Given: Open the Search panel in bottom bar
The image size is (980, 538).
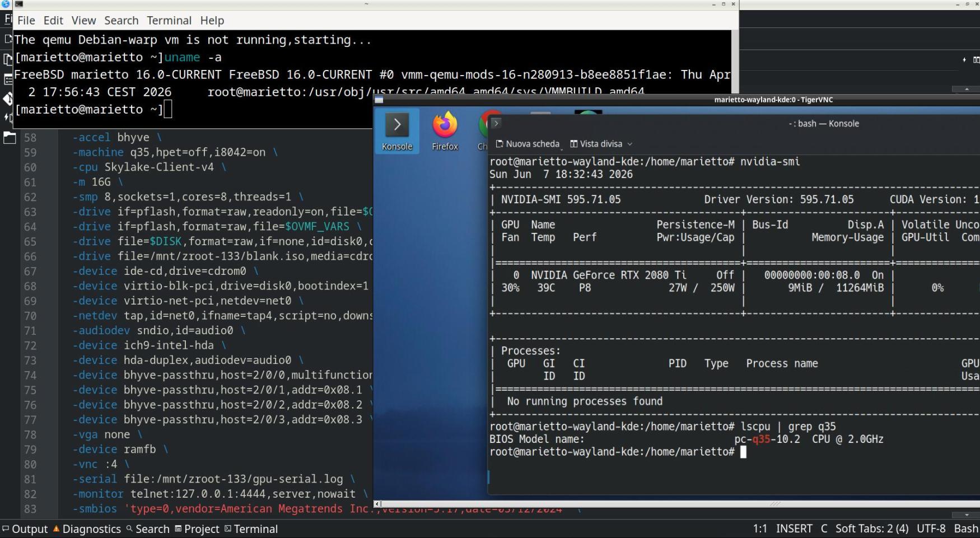Looking at the screenshot, I should (x=148, y=529).
